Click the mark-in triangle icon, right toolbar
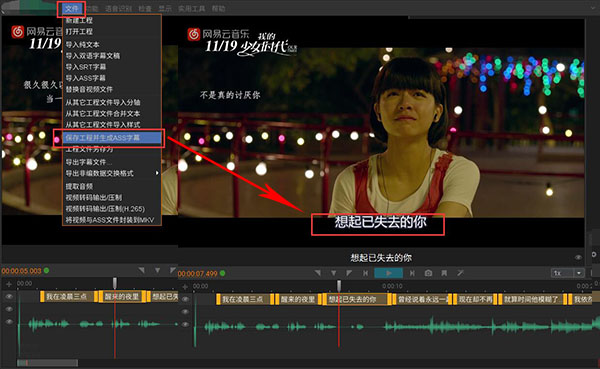 click(318, 273)
